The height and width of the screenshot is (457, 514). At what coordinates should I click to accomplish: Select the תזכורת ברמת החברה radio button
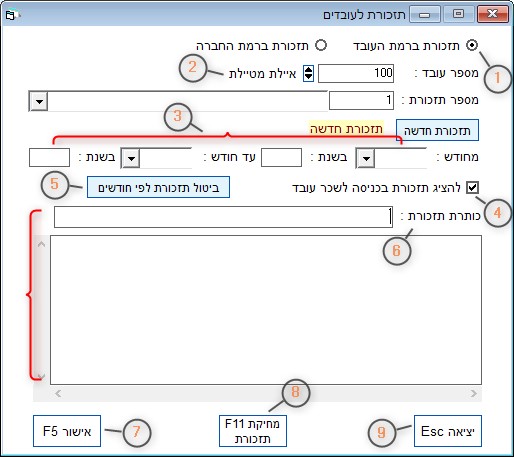(x=321, y=45)
